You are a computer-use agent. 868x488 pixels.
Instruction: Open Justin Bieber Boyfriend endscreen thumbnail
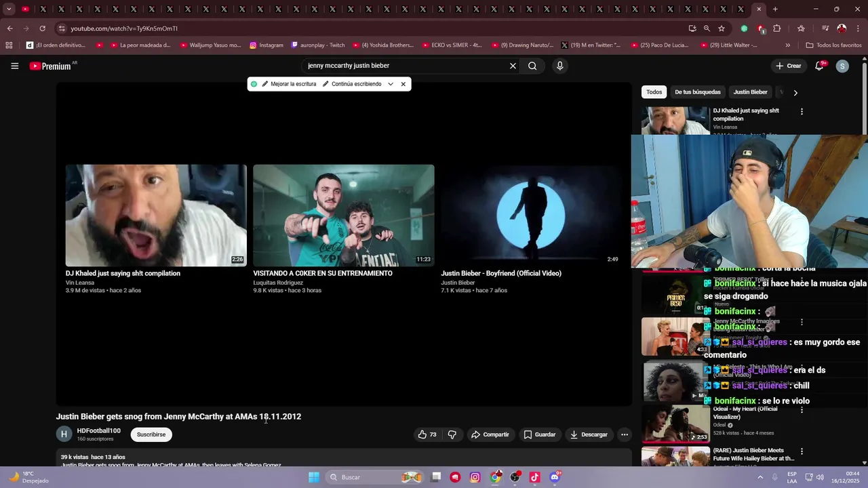[531, 215]
